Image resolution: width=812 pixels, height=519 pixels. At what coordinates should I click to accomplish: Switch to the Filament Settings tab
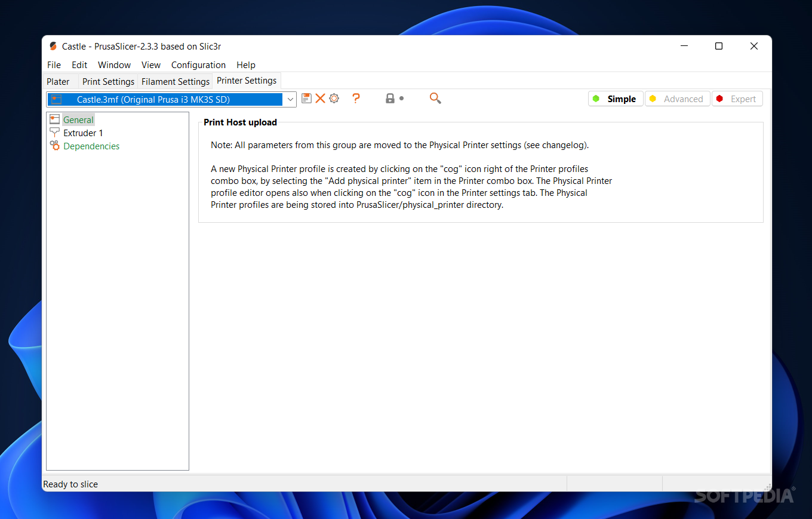pyautogui.click(x=176, y=82)
